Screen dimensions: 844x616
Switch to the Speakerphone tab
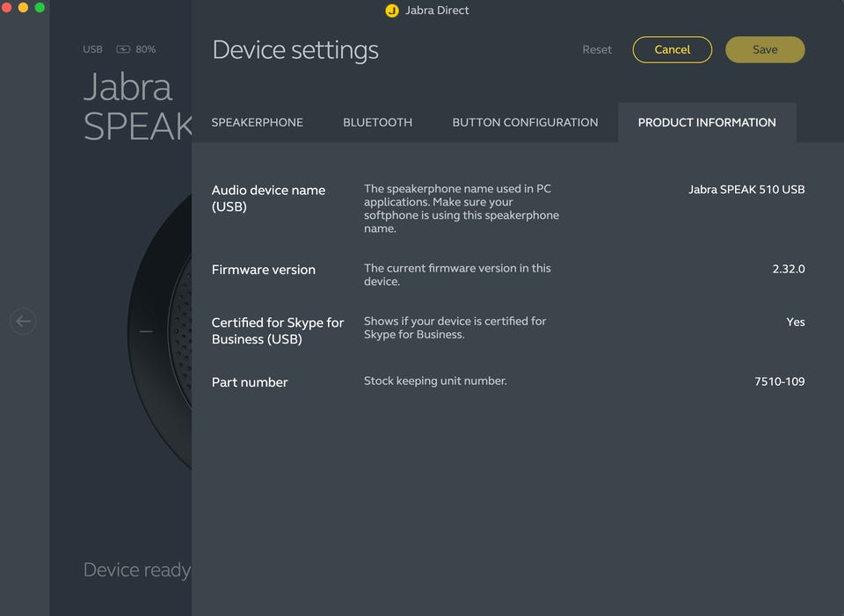pos(257,122)
